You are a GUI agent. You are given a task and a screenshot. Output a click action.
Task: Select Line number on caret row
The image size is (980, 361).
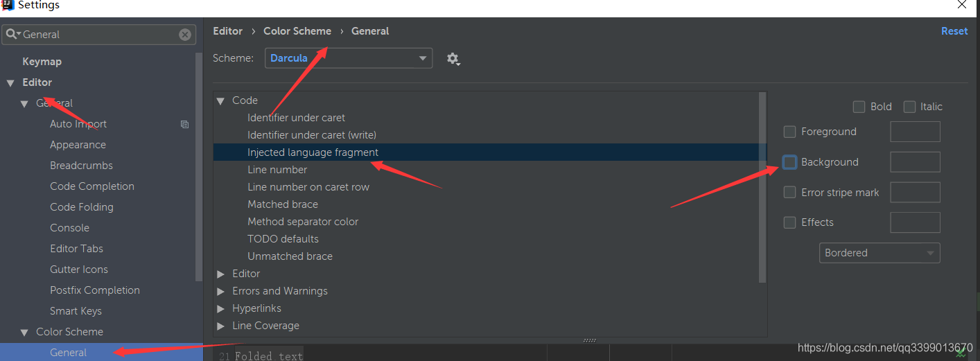(308, 187)
